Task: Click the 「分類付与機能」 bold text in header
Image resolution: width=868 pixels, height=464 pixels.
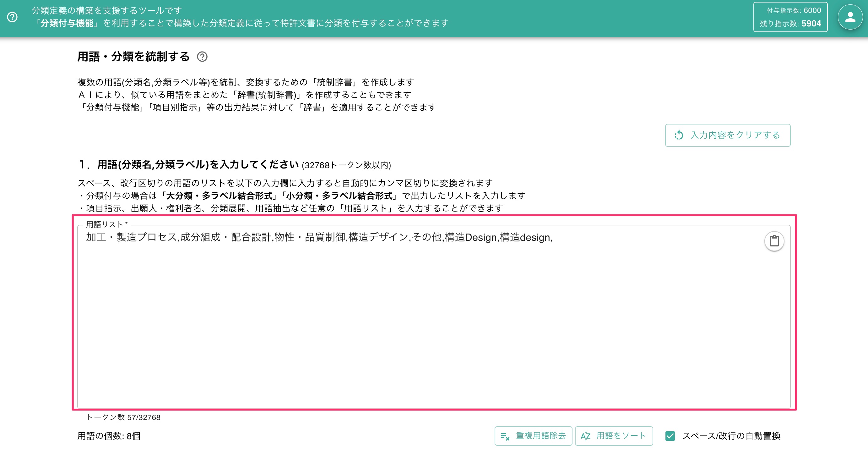Action: pos(67,23)
